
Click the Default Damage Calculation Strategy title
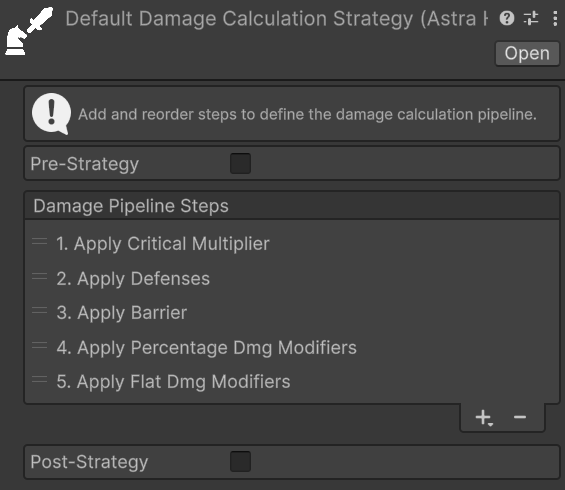pos(277,19)
